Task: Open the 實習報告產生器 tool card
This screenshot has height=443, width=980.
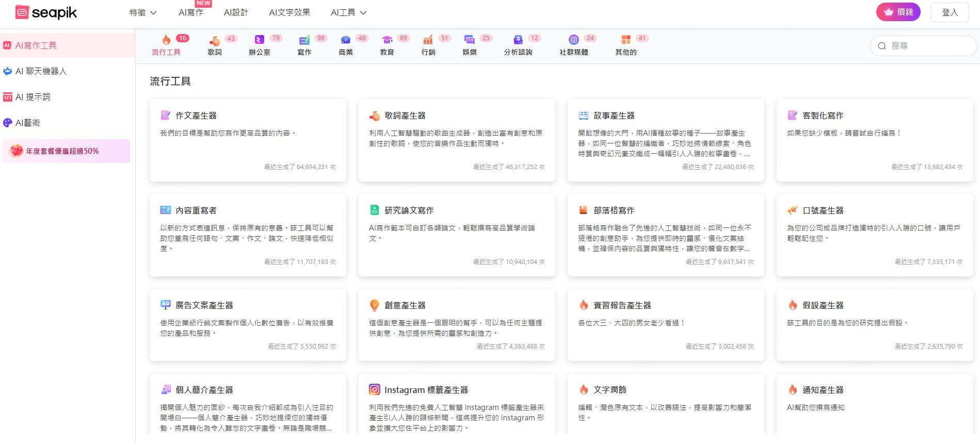Action: (x=666, y=325)
